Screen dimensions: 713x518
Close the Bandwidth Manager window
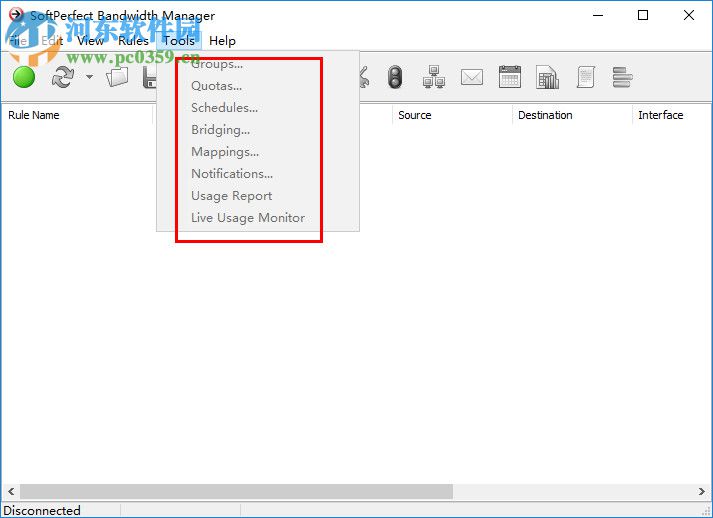click(x=689, y=15)
